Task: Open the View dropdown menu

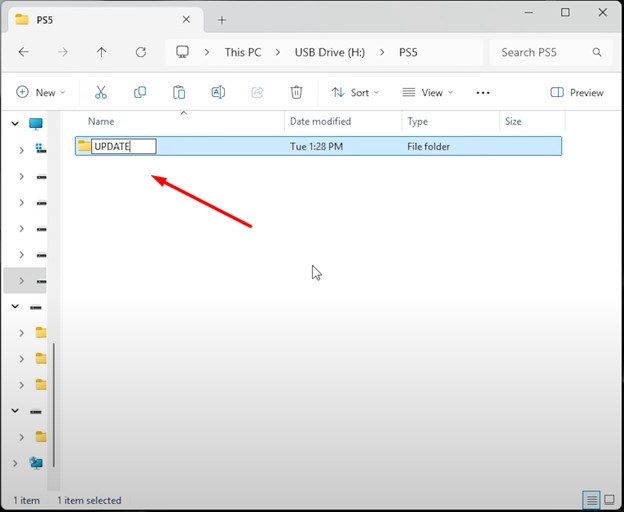Action: pyautogui.click(x=427, y=93)
